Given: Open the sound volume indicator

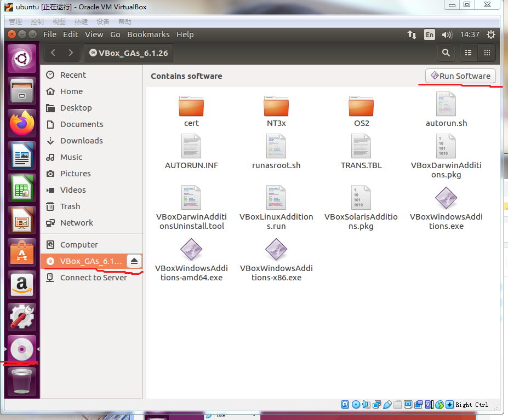Looking at the screenshot, I should [x=447, y=34].
